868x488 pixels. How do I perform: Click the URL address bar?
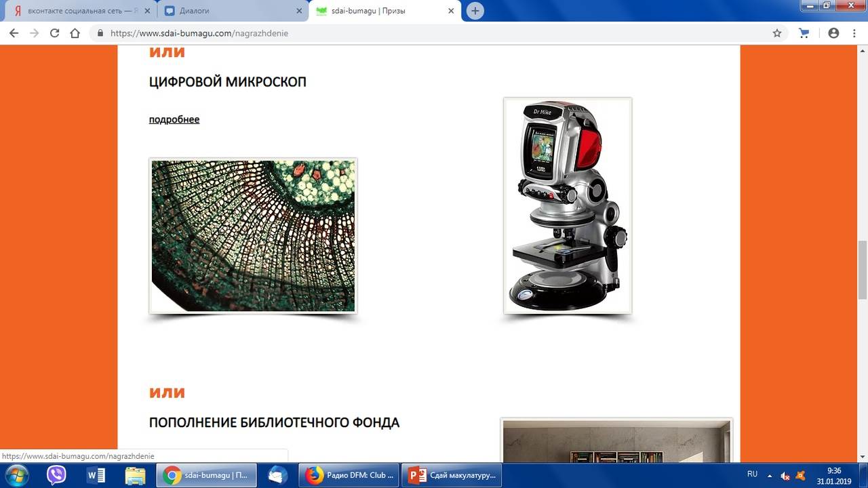(x=434, y=33)
